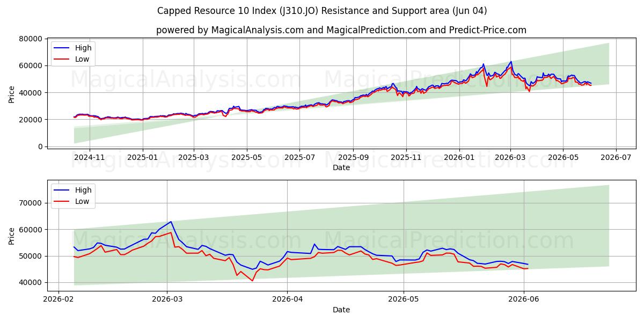Click the '2025-03' x-axis label on top chart
Viewport: 644px width, 322px height.
tap(194, 157)
